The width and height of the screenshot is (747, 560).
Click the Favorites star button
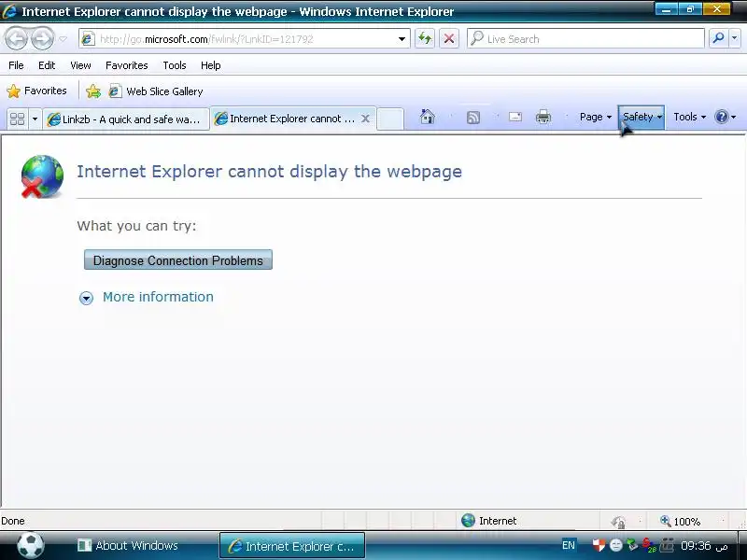[36, 91]
